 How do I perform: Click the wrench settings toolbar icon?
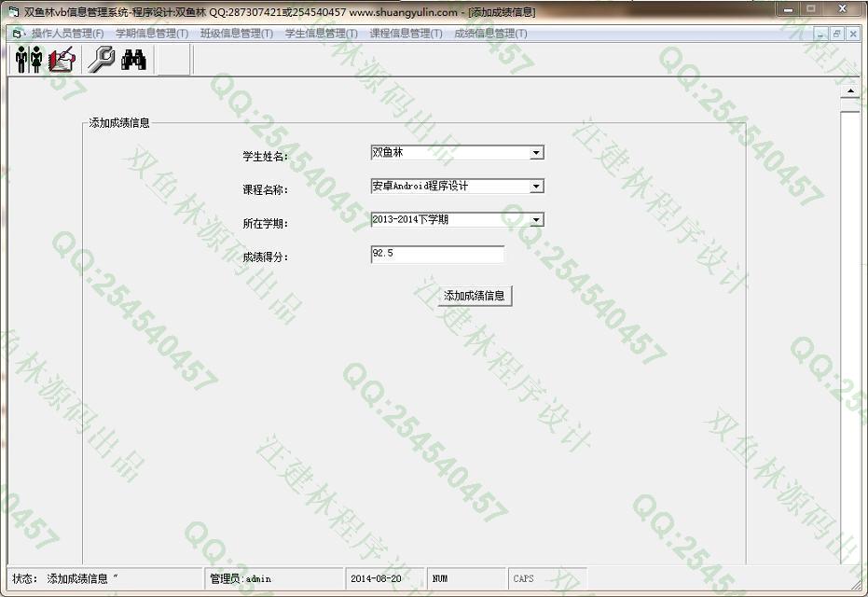101,60
